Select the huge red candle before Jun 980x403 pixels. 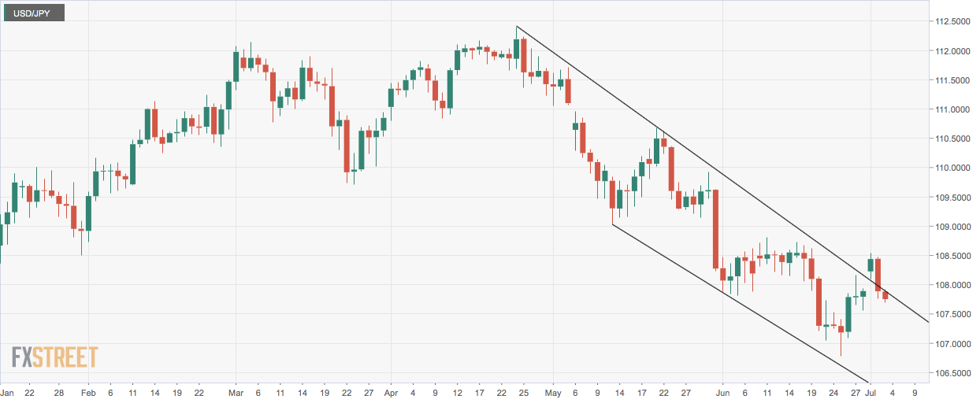716,229
